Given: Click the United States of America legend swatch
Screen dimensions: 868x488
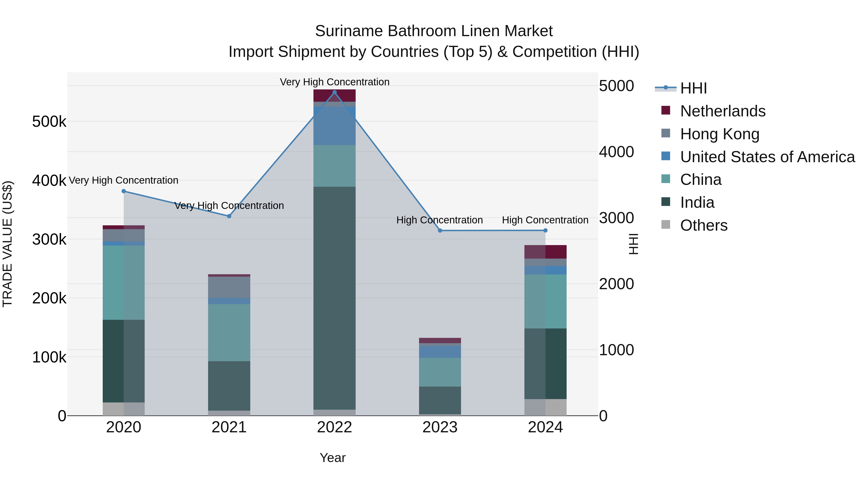Looking at the screenshot, I should (665, 156).
